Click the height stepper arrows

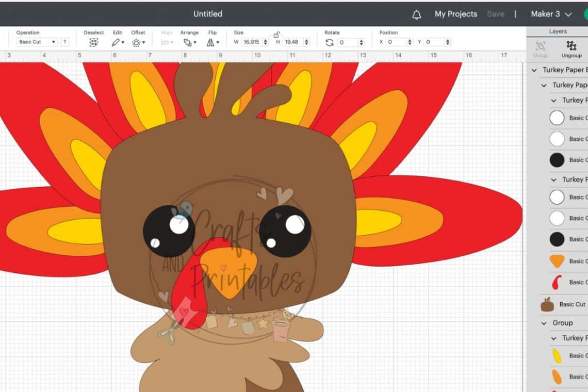306,42
